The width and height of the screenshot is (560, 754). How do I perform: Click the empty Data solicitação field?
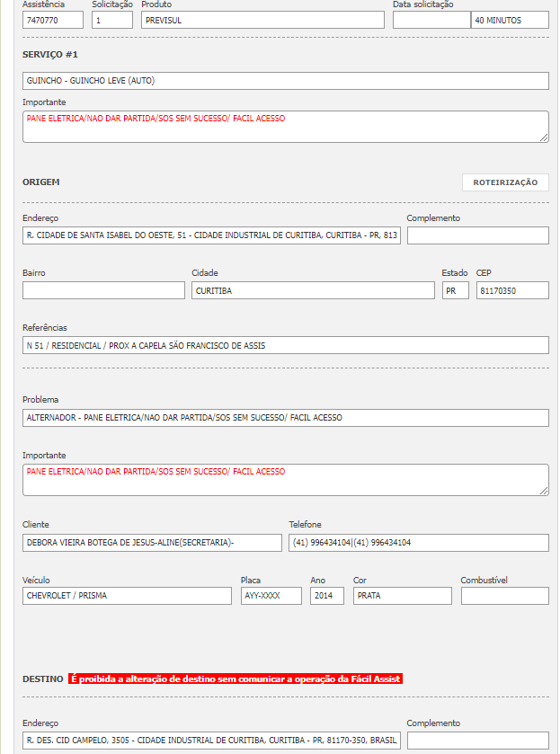click(x=431, y=20)
